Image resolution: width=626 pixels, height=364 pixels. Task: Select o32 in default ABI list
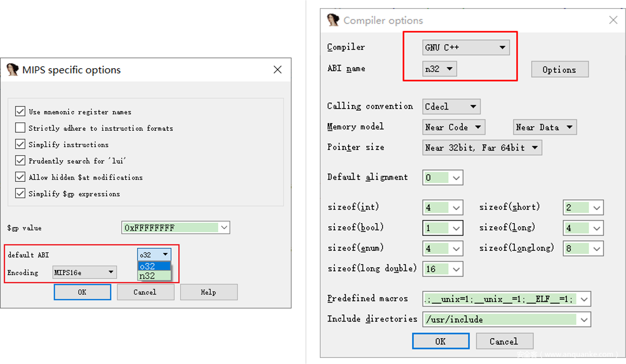pyautogui.click(x=154, y=266)
